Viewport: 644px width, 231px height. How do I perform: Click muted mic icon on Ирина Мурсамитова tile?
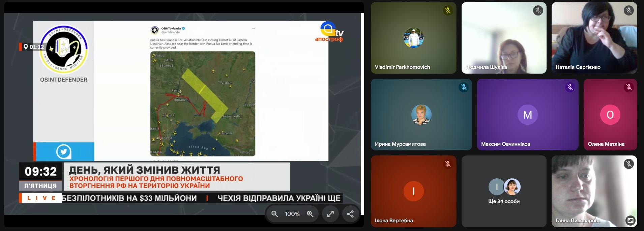(x=464, y=87)
